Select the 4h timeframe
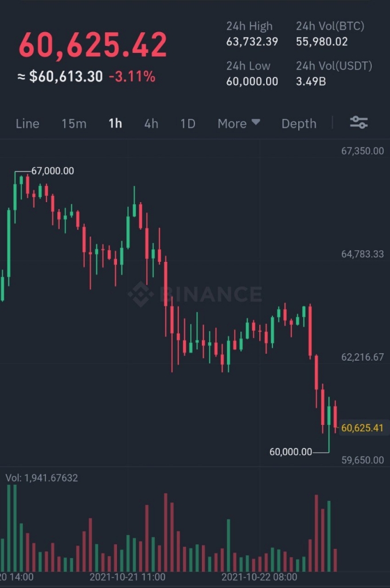Image resolution: width=390 pixels, height=588 pixels. point(151,123)
